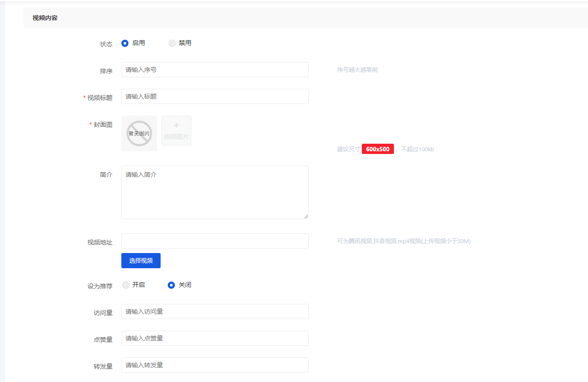588x382 pixels.
Task: Select the 启用 status radio button
Action: (125, 43)
